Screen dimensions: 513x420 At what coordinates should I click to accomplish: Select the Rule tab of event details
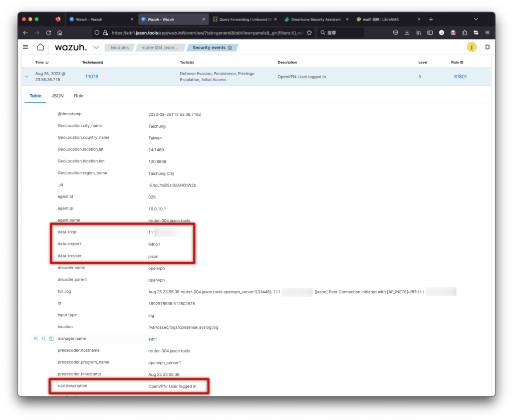click(79, 96)
